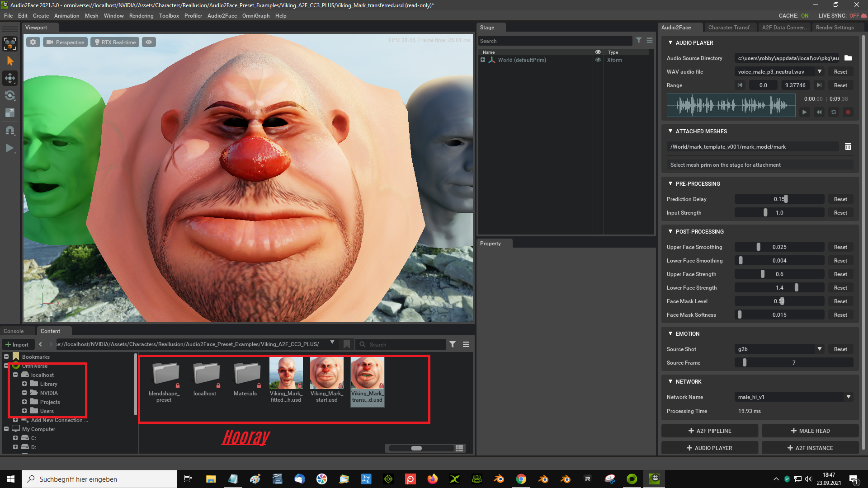
Task: Expand World defaultPrim tree node
Action: [x=483, y=60]
